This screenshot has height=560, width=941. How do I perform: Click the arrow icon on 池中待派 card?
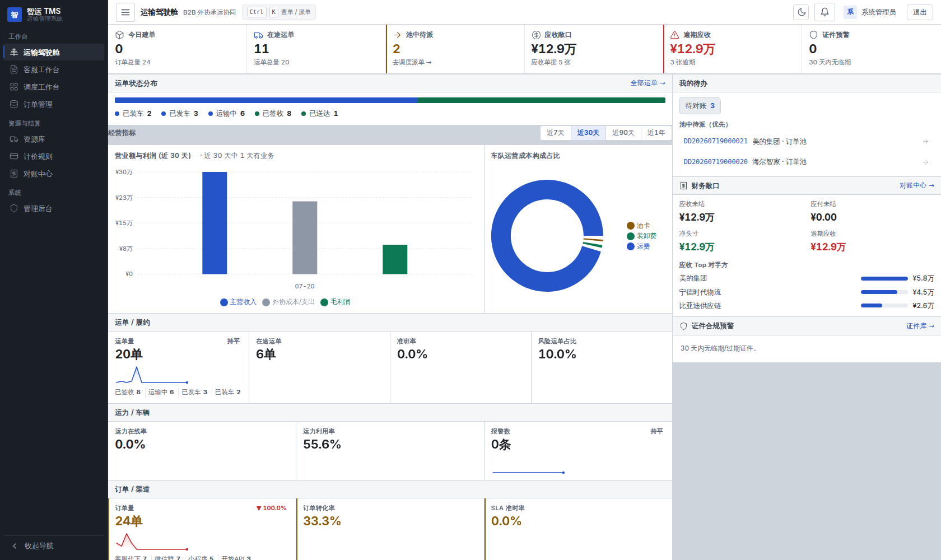(x=397, y=35)
